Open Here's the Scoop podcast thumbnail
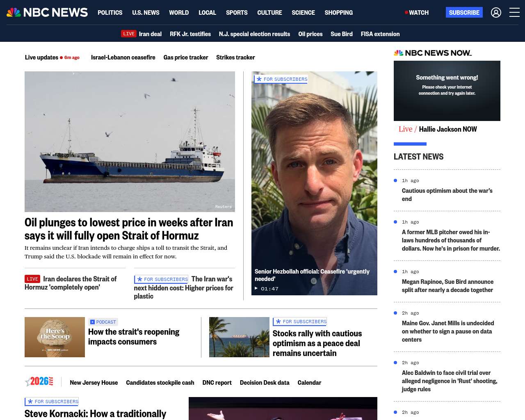 click(x=55, y=337)
